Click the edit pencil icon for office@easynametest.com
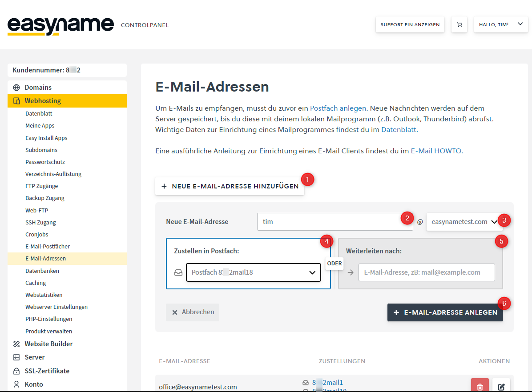The height and width of the screenshot is (392, 532). (x=501, y=386)
